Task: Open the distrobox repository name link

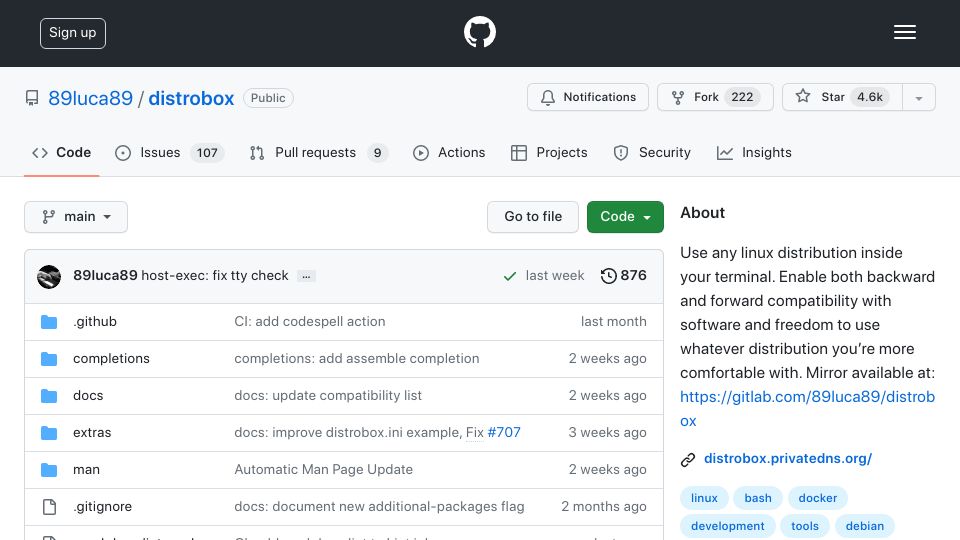Action: (191, 98)
